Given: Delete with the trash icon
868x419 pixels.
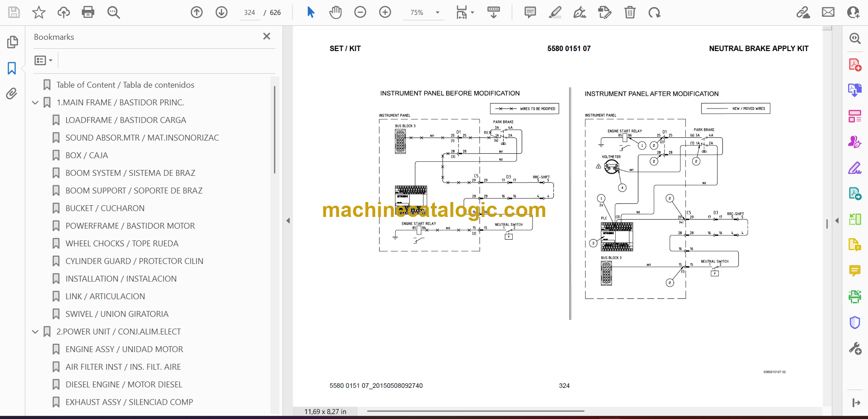Looking at the screenshot, I should pos(630,12).
